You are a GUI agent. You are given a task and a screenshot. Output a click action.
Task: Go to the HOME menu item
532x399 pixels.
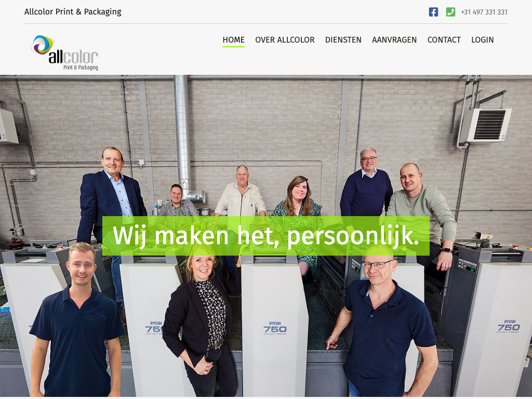tap(233, 39)
